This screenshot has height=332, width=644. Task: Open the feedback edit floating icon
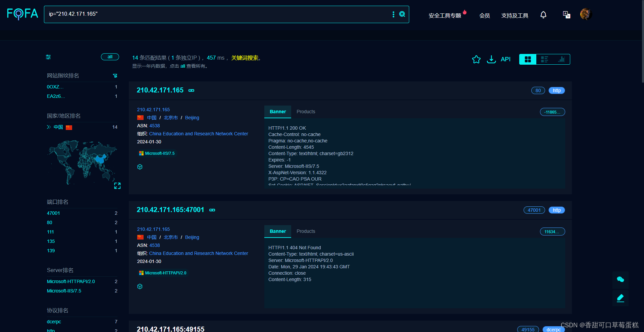[x=621, y=298]
